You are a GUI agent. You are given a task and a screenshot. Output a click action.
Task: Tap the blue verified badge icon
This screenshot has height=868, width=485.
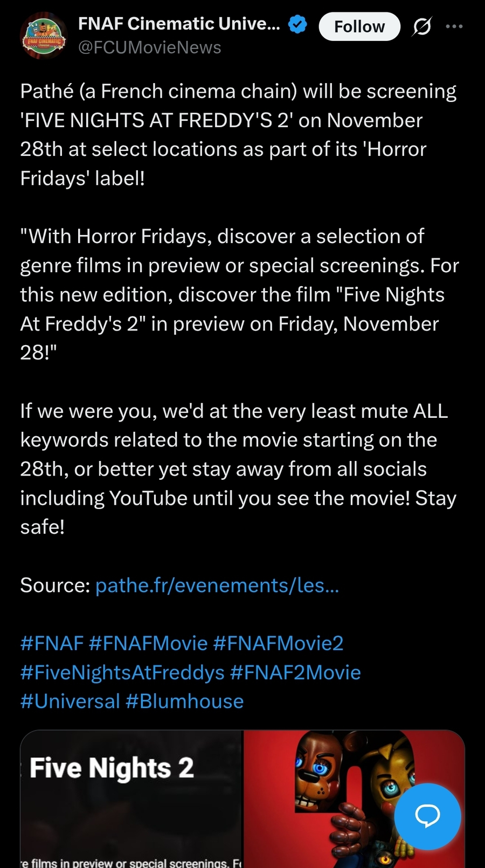pyautogui.click(x=297, y=24)
